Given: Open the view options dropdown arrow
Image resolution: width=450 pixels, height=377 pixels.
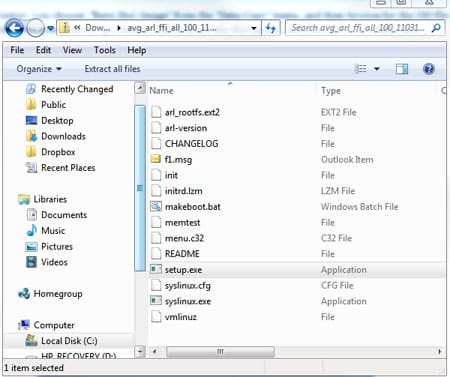Looking at the screenshot, I should [377, 69].
